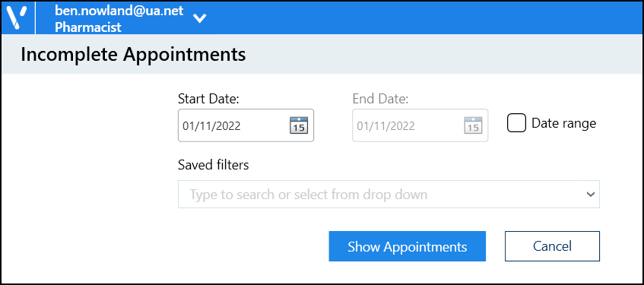Click the Pharmacist role label
This screenshot has height=285, width=644.
pyautogui.click(x=88, y=27)
